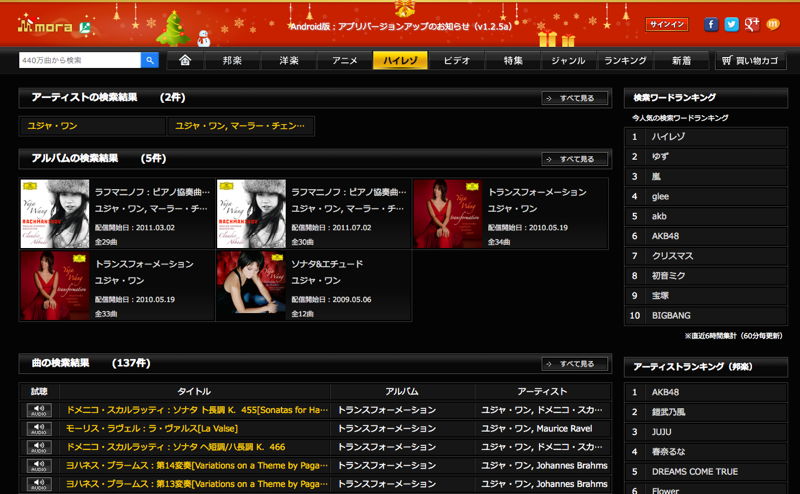Image resolution: width=800 pixels, height=494 pixels.
Task: Play audio preview for 第14変奏
Action: pyautogui.click(x=39, y=465)
